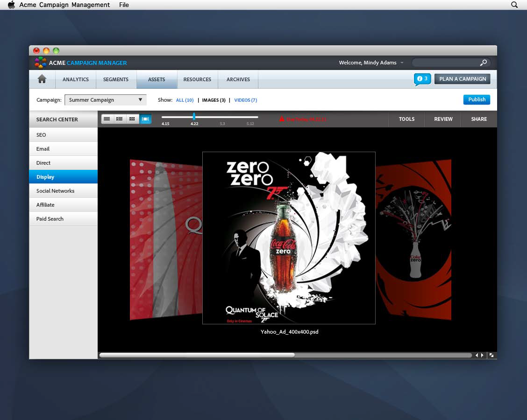Go to previous asset arrow
The width and height of the screenshot is (527, 420).
point(477,355)
